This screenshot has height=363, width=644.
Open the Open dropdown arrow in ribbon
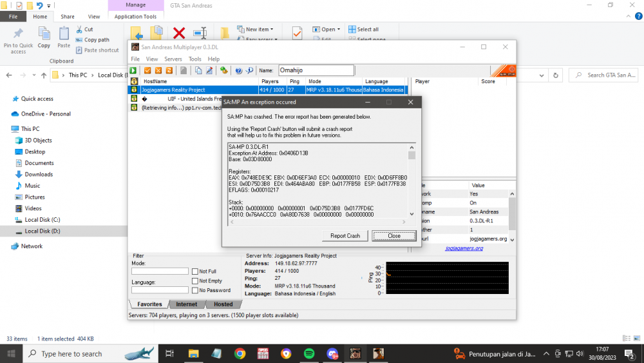point(339,29)
